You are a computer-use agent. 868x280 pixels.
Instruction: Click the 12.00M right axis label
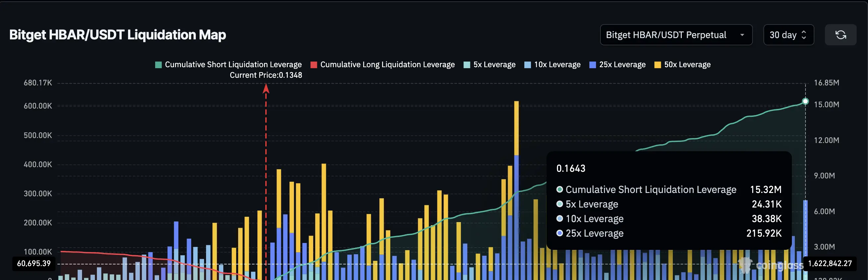click(827, 140)
